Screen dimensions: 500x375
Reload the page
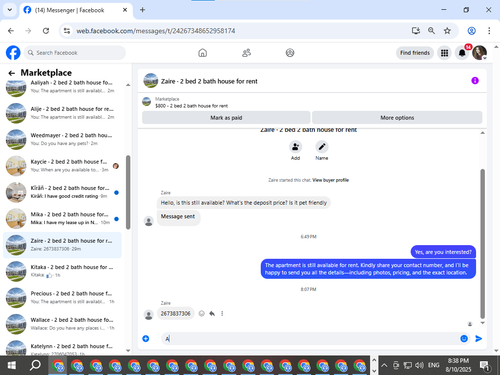pos(46,31)
